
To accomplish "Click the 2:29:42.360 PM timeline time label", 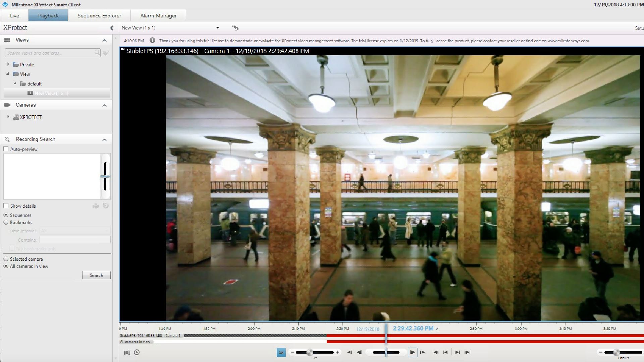I will click(413, 328).
